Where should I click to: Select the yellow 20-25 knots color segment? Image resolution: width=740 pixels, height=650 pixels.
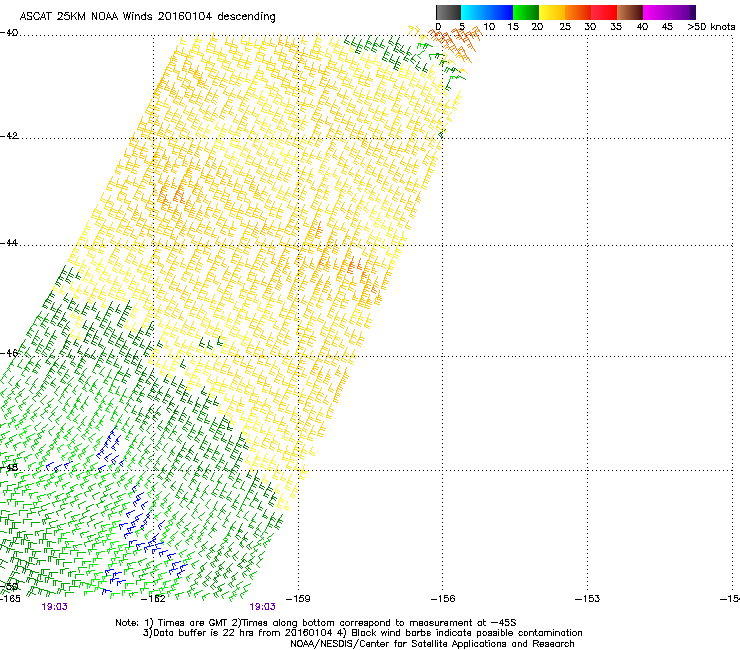(552, 12)
